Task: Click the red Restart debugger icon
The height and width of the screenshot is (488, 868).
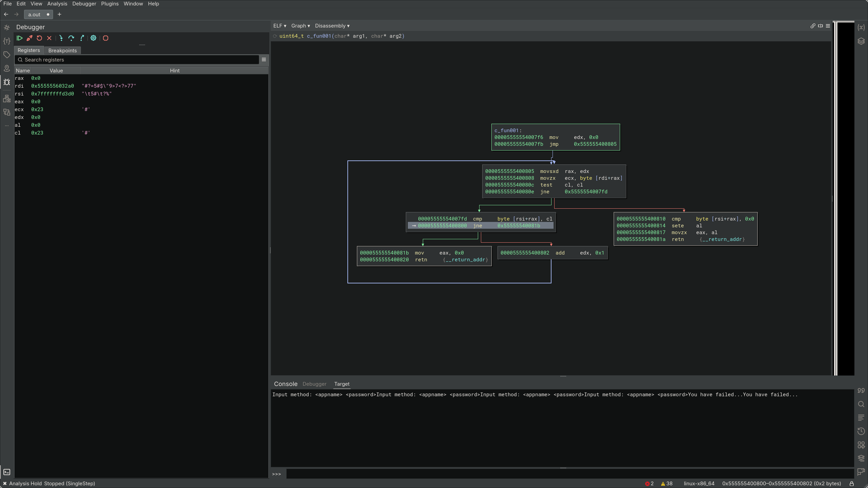Action: 39,38
